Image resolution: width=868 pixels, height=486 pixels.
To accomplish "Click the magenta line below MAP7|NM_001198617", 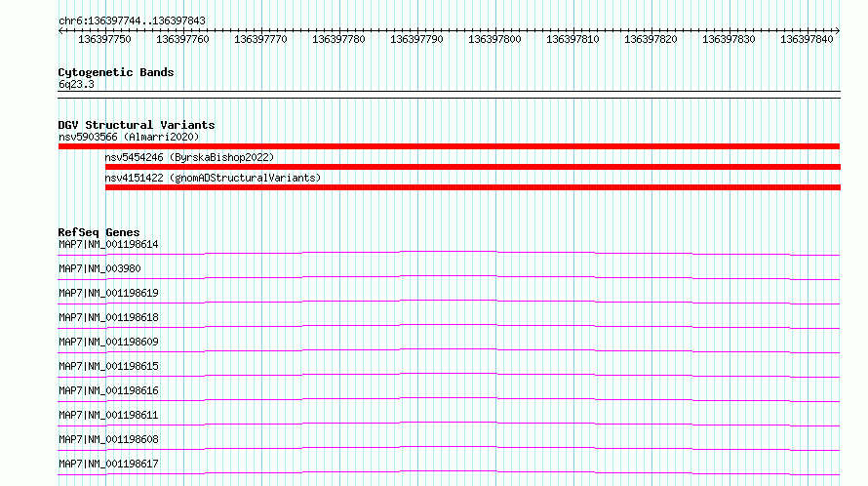I will coord(449,472).
